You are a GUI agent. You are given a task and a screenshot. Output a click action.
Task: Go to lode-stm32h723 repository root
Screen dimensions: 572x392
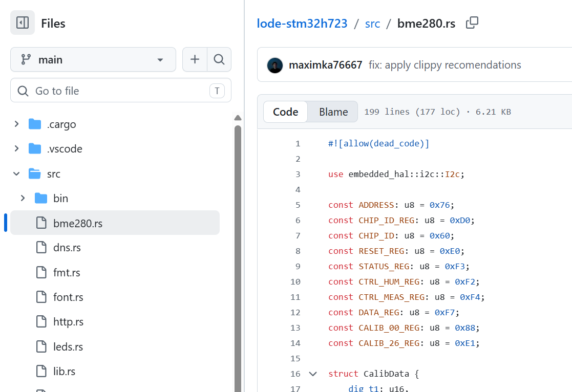[302, 24]
